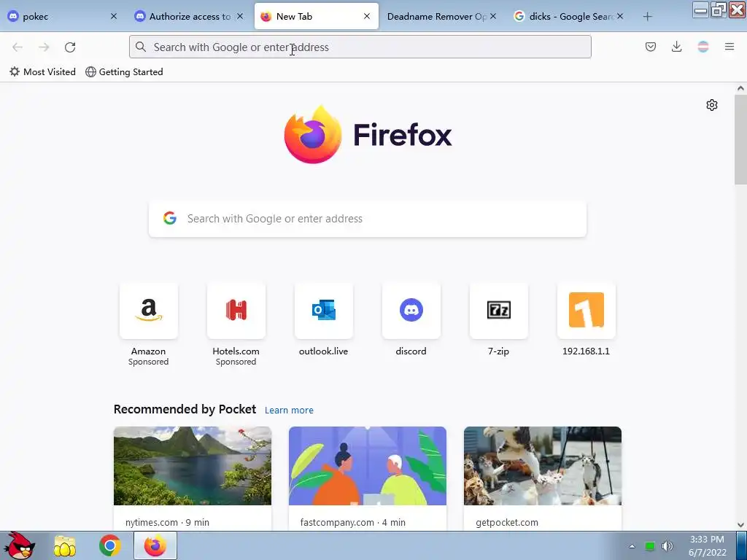Click the Forward navigation arrow
Viewport: 747px width, 560px height.
click(44, 47)
